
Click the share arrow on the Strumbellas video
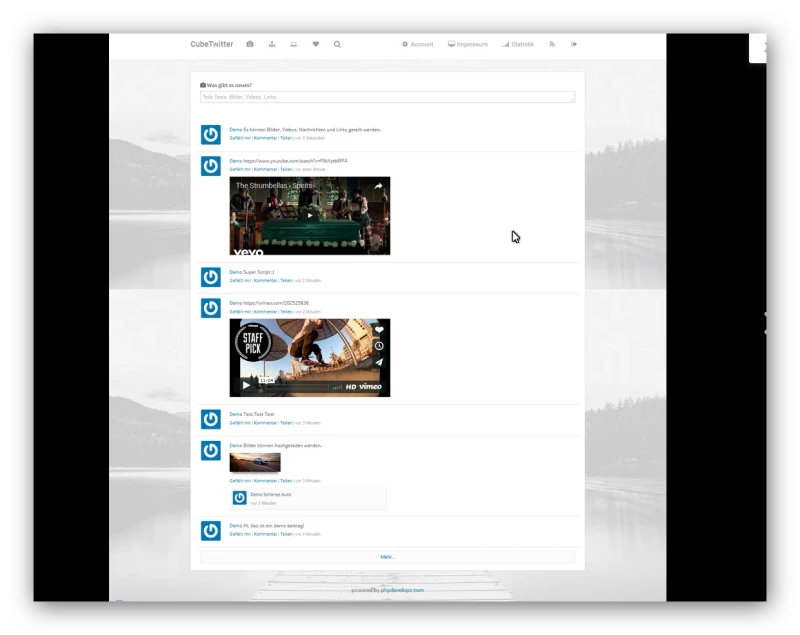(379, 186)
